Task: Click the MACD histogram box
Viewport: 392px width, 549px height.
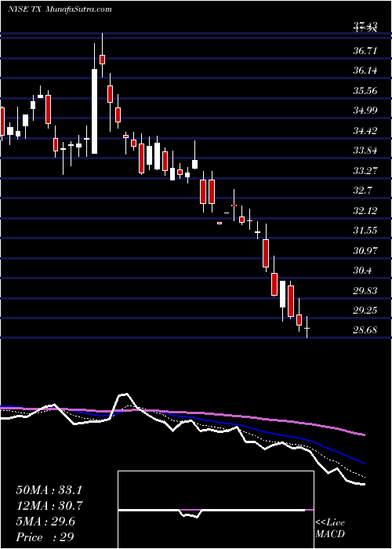Action: click(x=216, y=510)
